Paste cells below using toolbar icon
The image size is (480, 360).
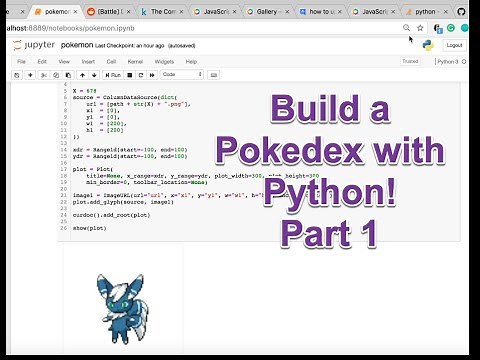coord(68,75)
